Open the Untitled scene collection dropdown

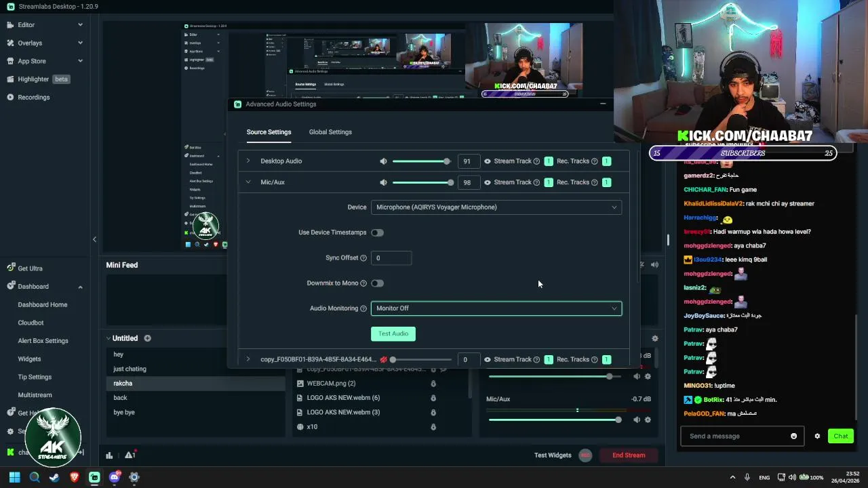[122, 338]
